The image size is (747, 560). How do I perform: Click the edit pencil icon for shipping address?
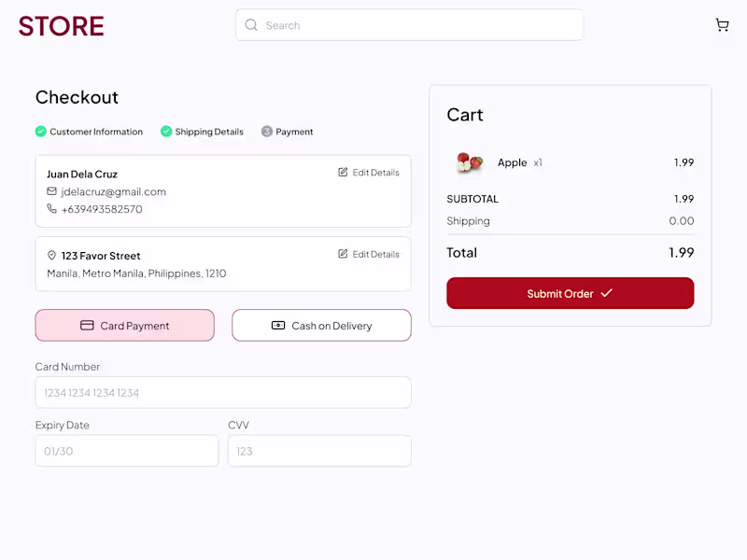coord(343,254)
